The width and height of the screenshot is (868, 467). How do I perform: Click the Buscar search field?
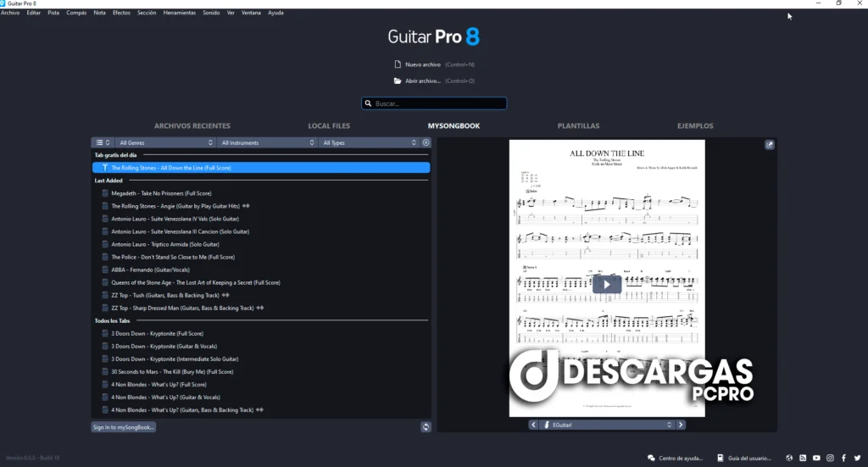coord(434,103)
